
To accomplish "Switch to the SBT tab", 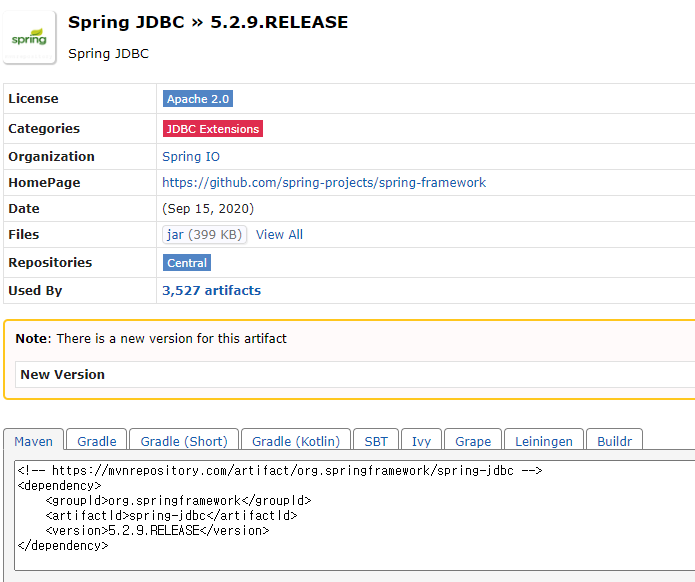I will pos(376,441).
